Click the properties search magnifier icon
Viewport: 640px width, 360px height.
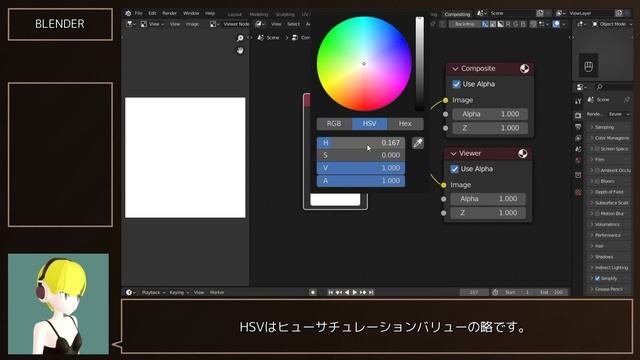click(x=600, y=87)
